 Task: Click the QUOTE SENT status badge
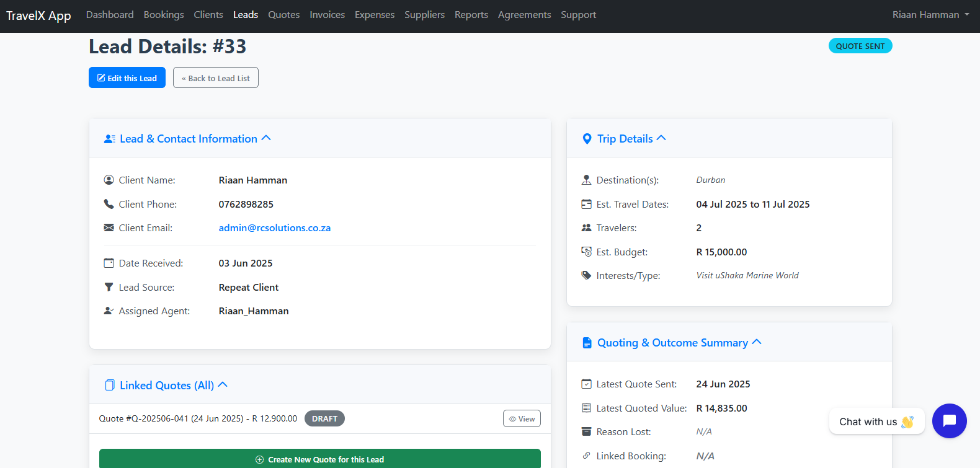coord(860,46)
